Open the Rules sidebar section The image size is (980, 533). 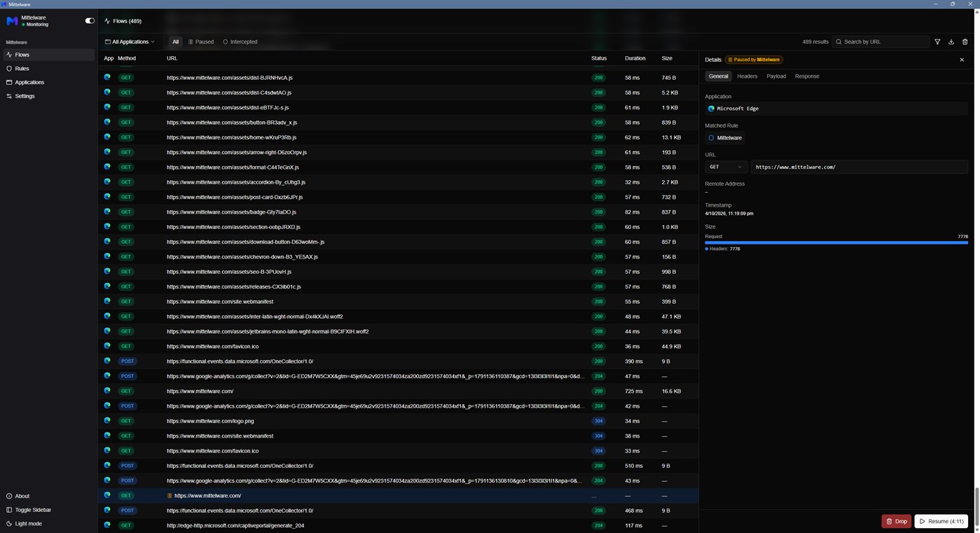48,69
